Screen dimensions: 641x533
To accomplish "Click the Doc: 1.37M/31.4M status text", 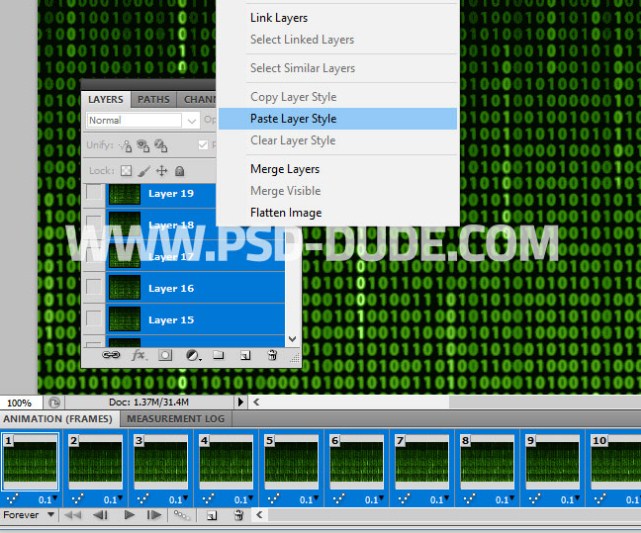I will click(x=149, y=402).
